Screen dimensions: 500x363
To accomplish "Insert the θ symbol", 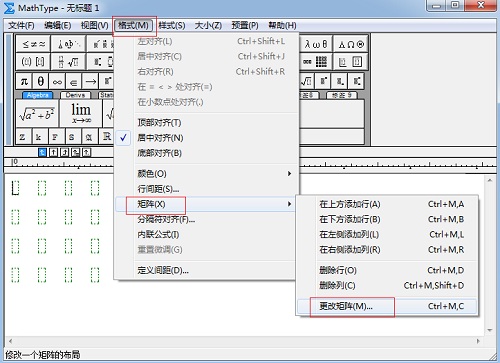I will (x=40, y=81).
